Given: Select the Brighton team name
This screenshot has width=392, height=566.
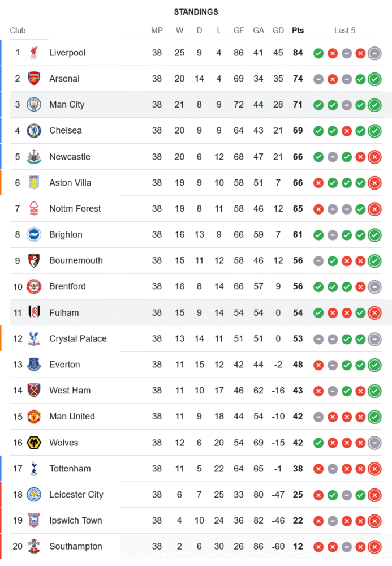Looking at the screenshot, I should point(66,235).
